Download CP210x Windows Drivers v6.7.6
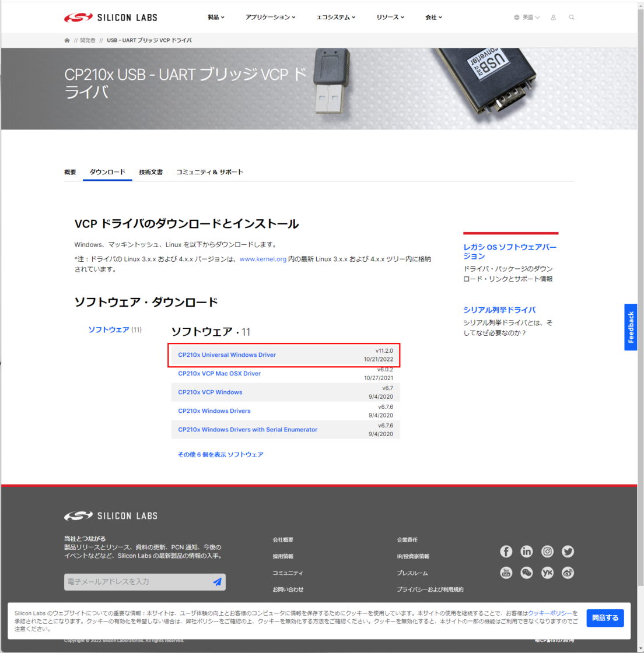Image resolution: width=644 pixels, height=653 pixels. [214, 411]
